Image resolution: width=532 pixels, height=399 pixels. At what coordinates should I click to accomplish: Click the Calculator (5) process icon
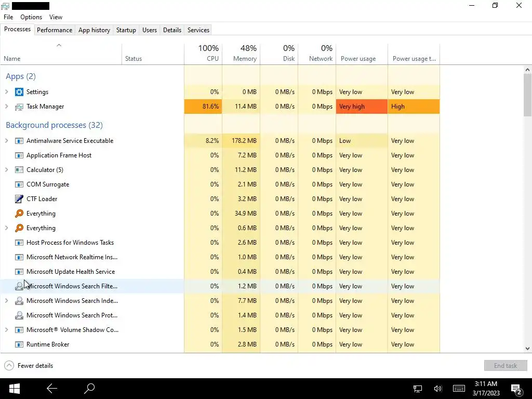coord(19,170)
